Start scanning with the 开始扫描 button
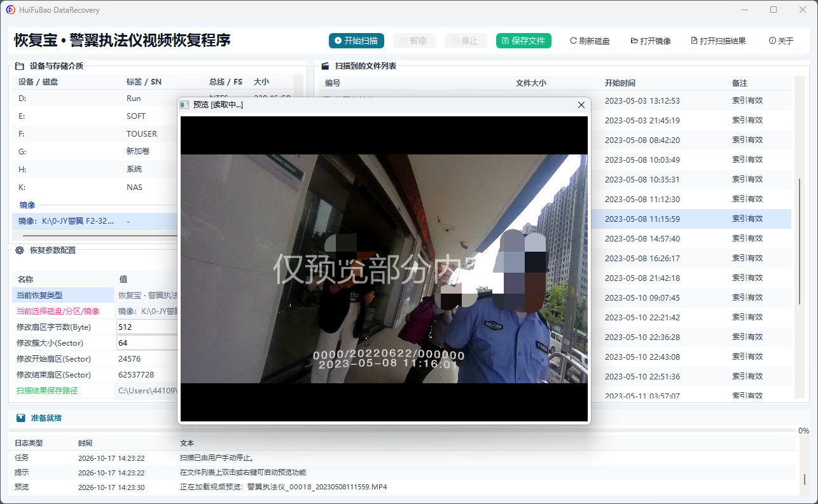The width and height of the screenshot is (818, 504). pos(357,41)
